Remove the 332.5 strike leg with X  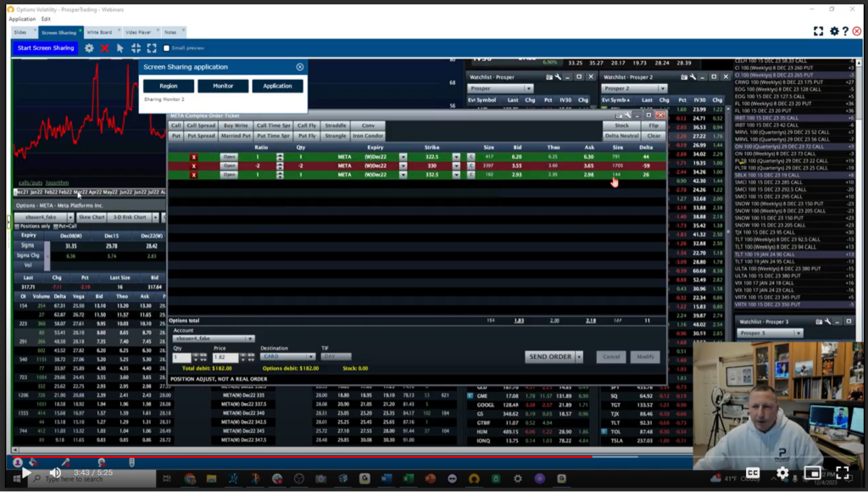tap(194, 175)
